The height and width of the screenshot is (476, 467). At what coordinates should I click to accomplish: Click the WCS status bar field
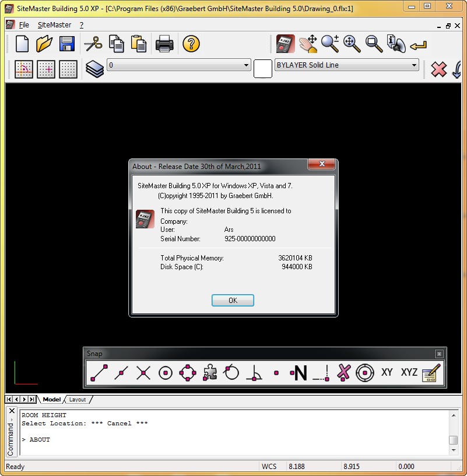click(x=269, y=466)
